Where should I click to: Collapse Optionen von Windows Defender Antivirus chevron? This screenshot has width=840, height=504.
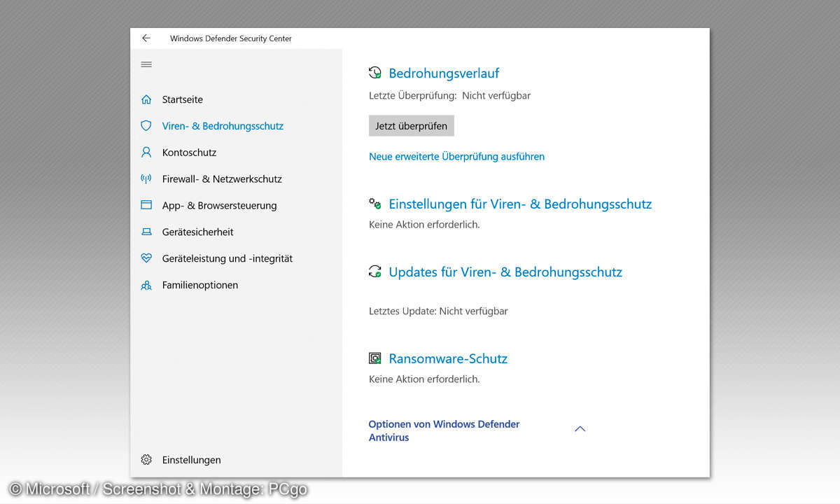(x=580, y=429)
